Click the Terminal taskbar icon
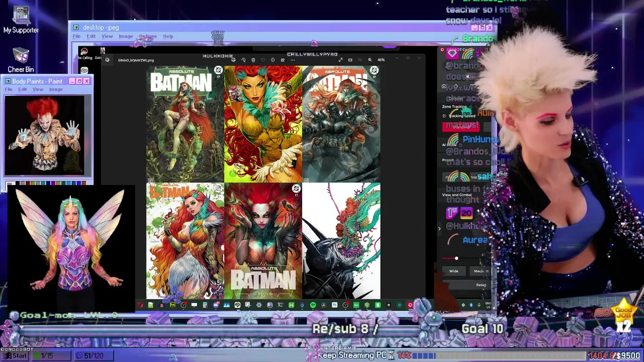This screenshot has width=644, height=362. coord(280,305)
